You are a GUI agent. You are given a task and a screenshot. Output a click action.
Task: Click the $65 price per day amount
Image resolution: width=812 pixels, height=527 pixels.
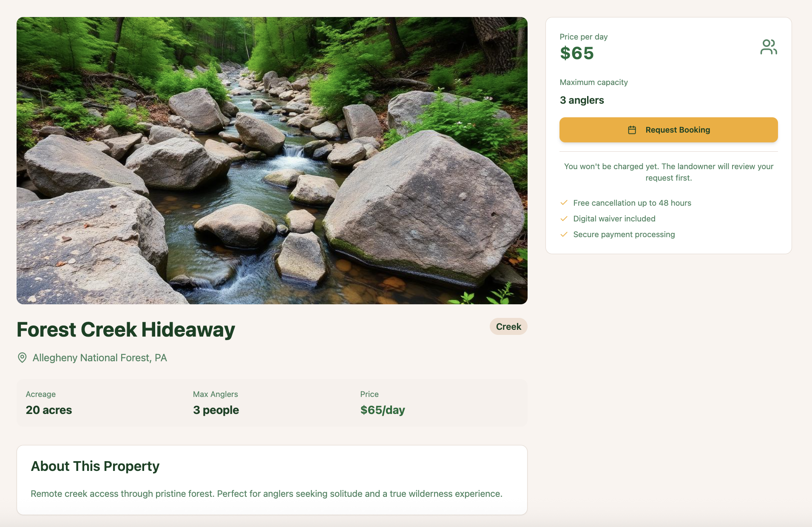(x=576, y=53)
